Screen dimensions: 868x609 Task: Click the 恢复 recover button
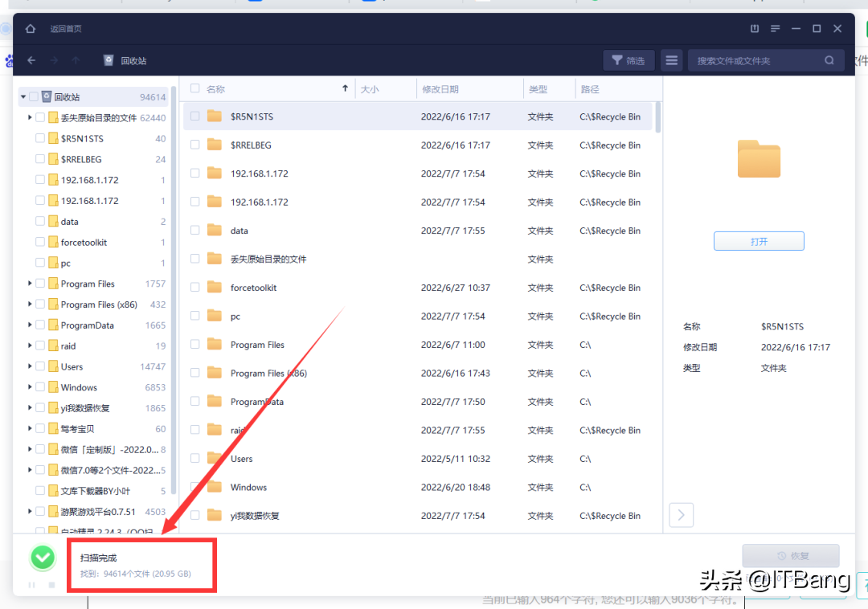790,556
